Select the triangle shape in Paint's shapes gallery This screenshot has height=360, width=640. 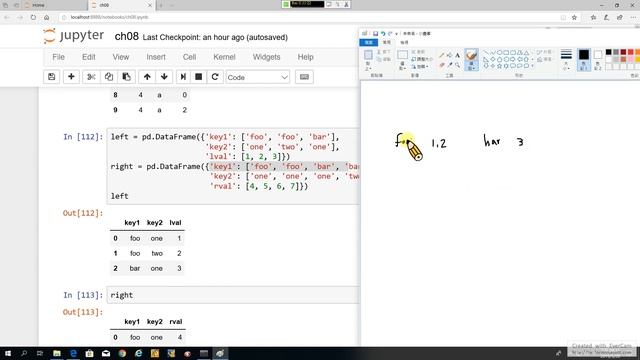(527, 53)
